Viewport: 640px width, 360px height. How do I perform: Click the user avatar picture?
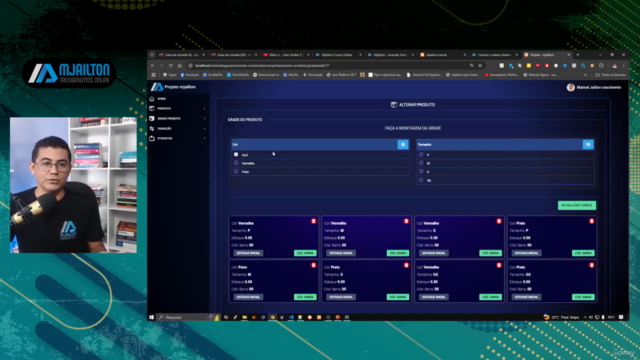point(571,87)
